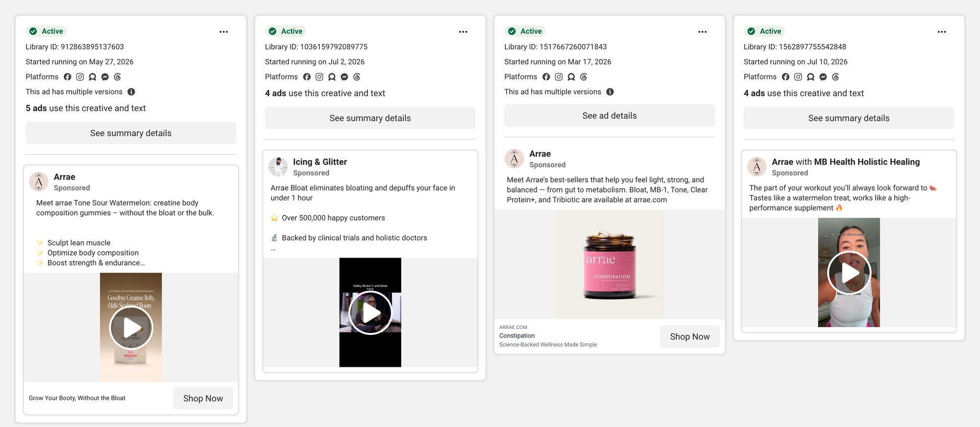Open See summary details for 5 ads card
The height and width of the screenshot is (427, 980).
point(131,133)
